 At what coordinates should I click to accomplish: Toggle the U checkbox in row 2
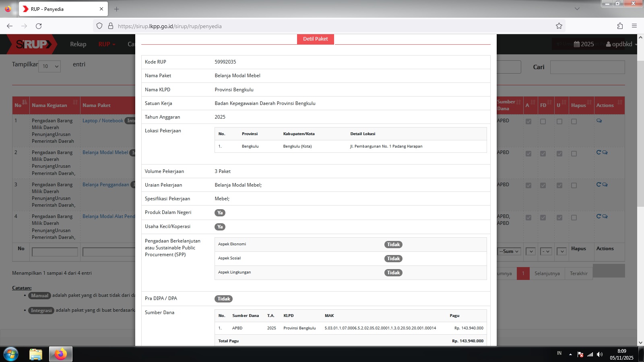click(x=559, y=154)
